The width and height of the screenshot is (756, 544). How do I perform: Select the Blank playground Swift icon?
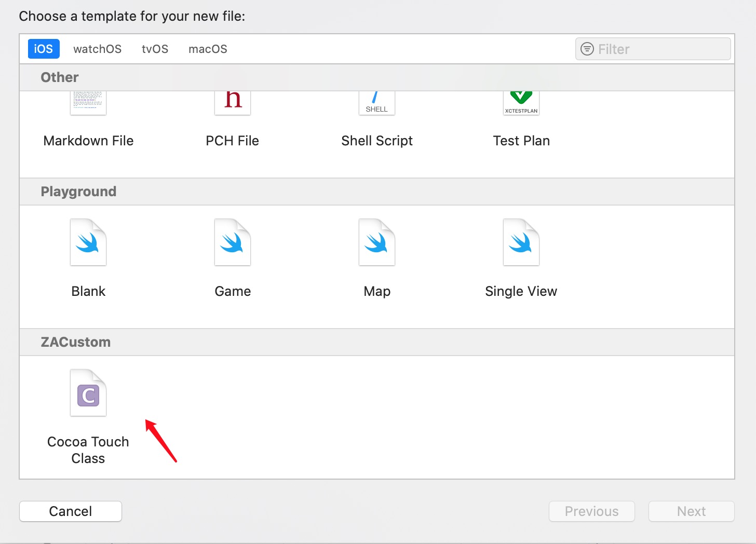(88, 242)
